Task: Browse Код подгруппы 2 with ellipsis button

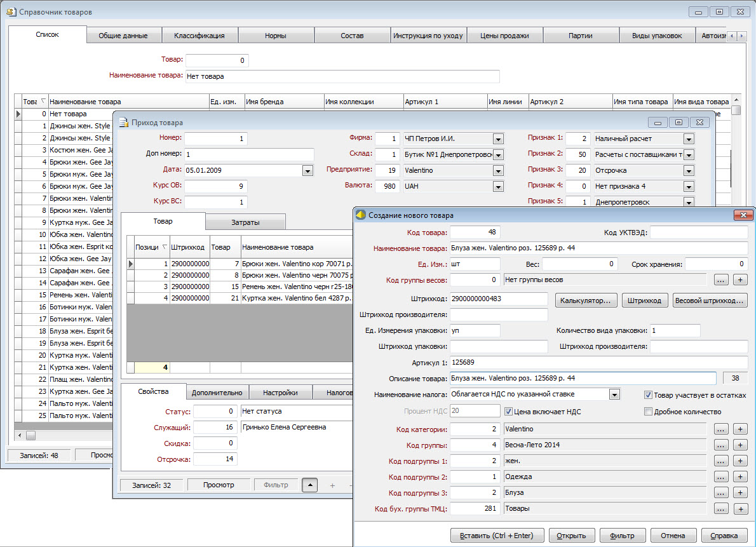Action: pos(720,476)
